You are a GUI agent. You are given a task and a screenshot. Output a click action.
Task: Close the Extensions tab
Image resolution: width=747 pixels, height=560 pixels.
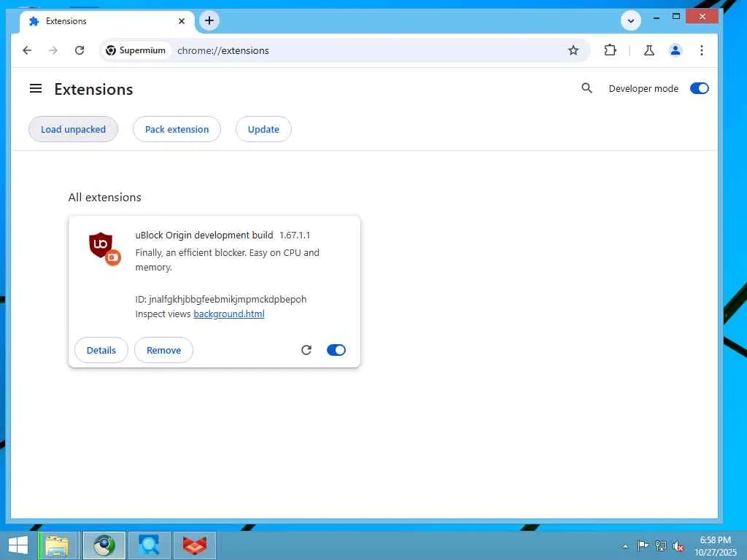pos(182,21)
